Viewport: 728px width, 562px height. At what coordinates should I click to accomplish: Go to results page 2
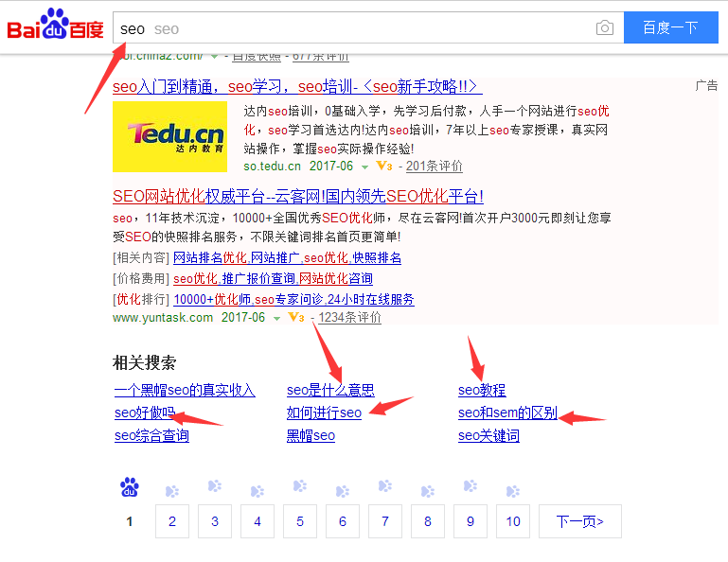tap(172, 521)
